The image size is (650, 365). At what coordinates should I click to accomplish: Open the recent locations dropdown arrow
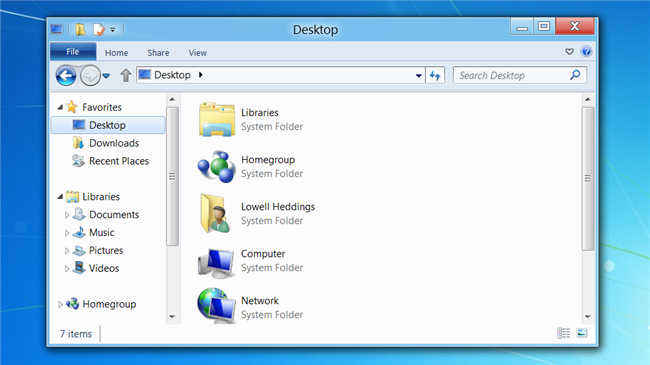[106, 76]
